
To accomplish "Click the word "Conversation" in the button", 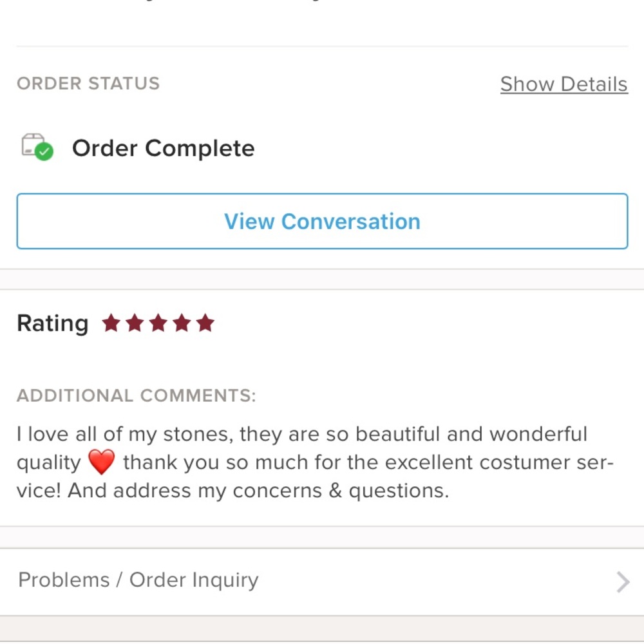I will tap(350, 222).
